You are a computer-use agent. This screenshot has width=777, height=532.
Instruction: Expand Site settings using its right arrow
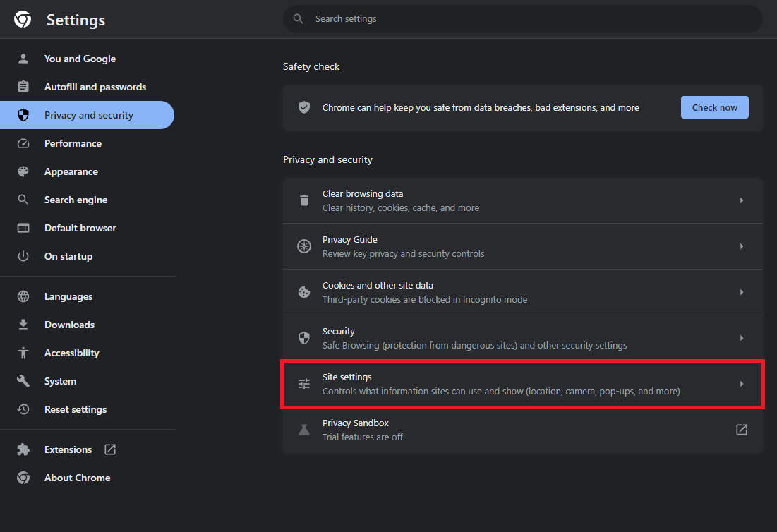tap(741, 384)
